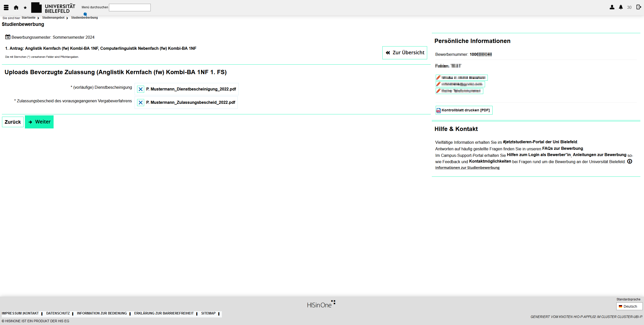
Task: Open favorites star icon
Action: (25, 8)
